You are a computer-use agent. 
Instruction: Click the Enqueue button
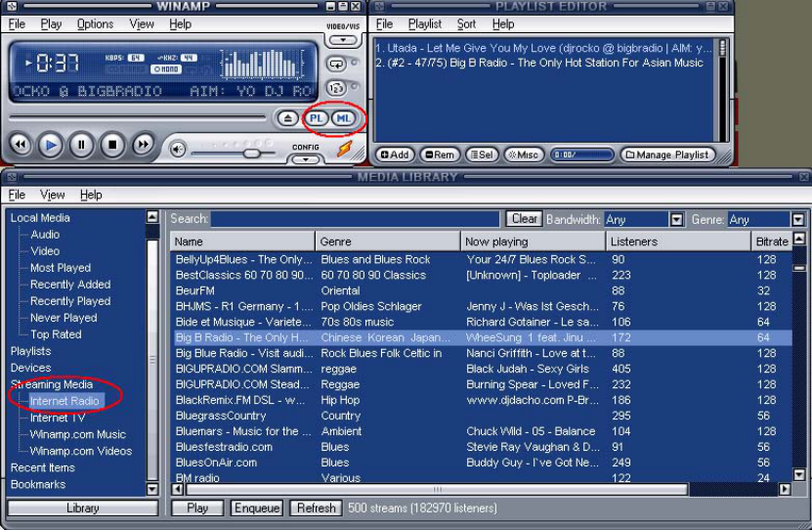click(257, 508)
